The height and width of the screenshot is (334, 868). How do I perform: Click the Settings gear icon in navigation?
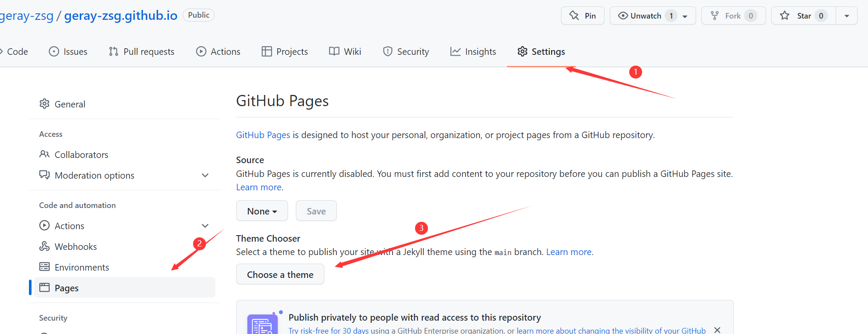click(523, 51)
